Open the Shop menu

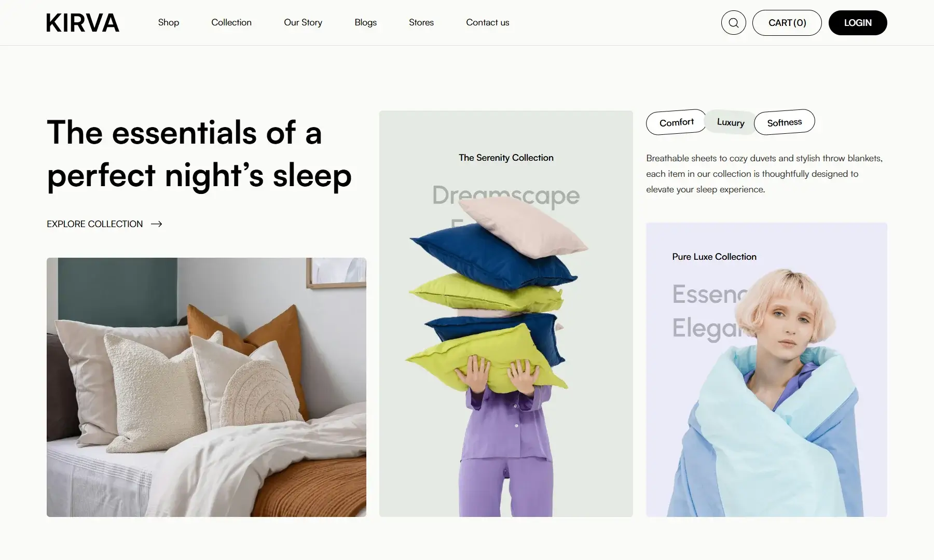pyautogui.click(x=169, y=22)
